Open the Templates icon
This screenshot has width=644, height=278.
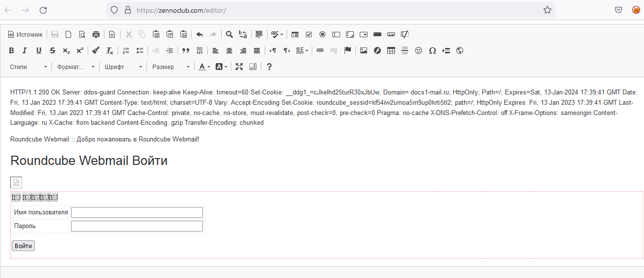[x=112, y=34]
